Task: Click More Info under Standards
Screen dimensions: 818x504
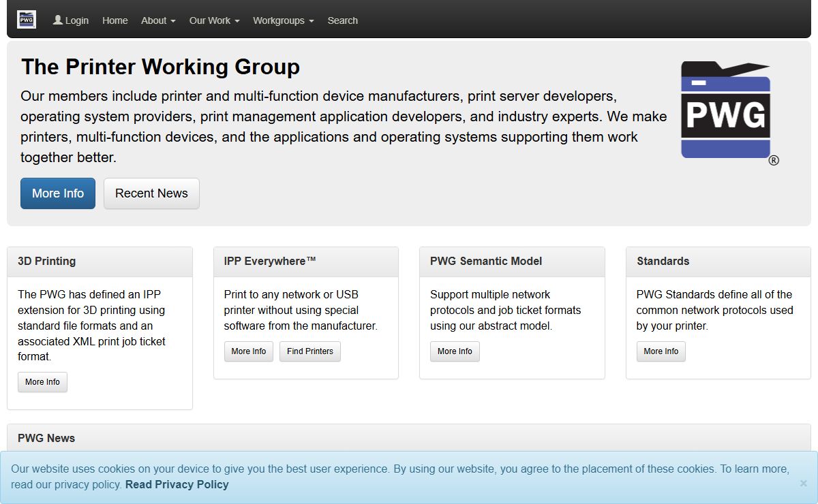Action: tap(661, 351)
